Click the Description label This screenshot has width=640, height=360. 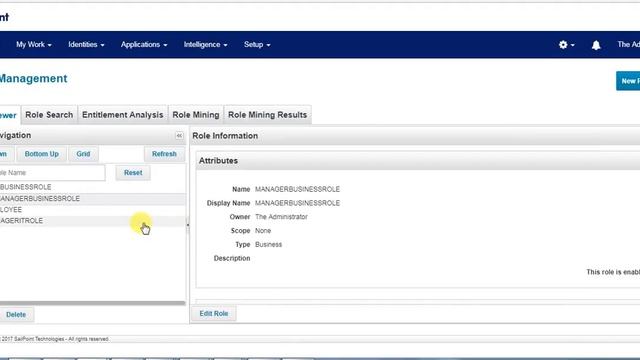232,258
